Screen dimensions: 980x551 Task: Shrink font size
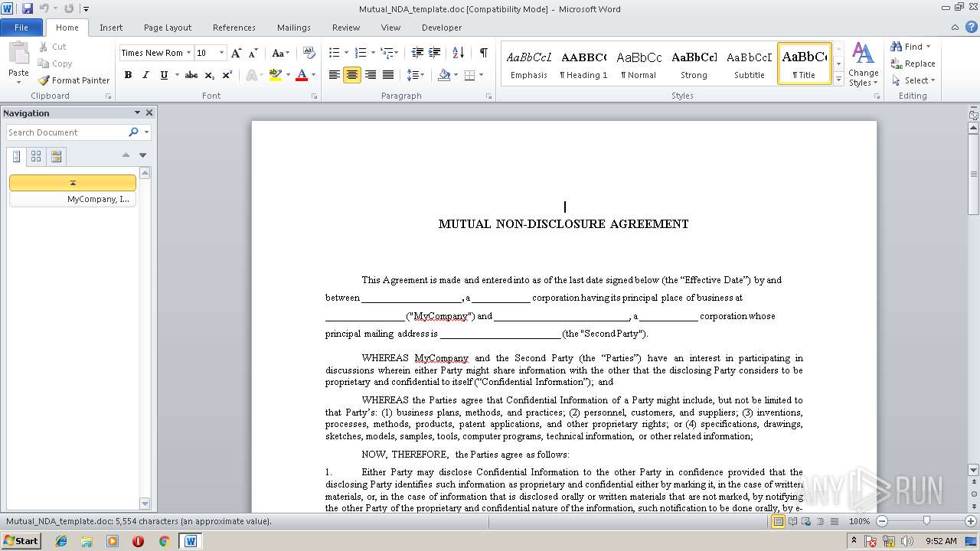click(x=253, y=53)
